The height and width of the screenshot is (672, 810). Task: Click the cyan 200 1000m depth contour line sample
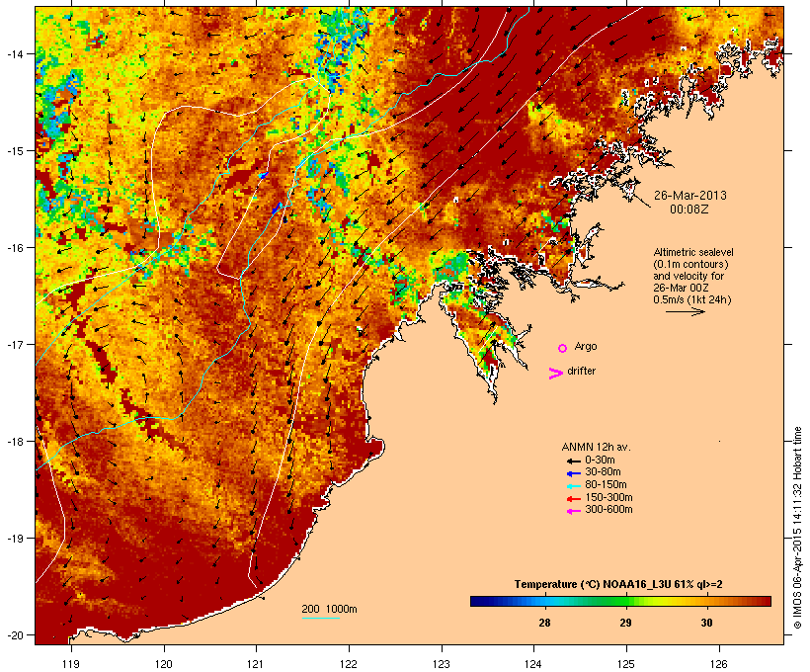click(321, 619)
